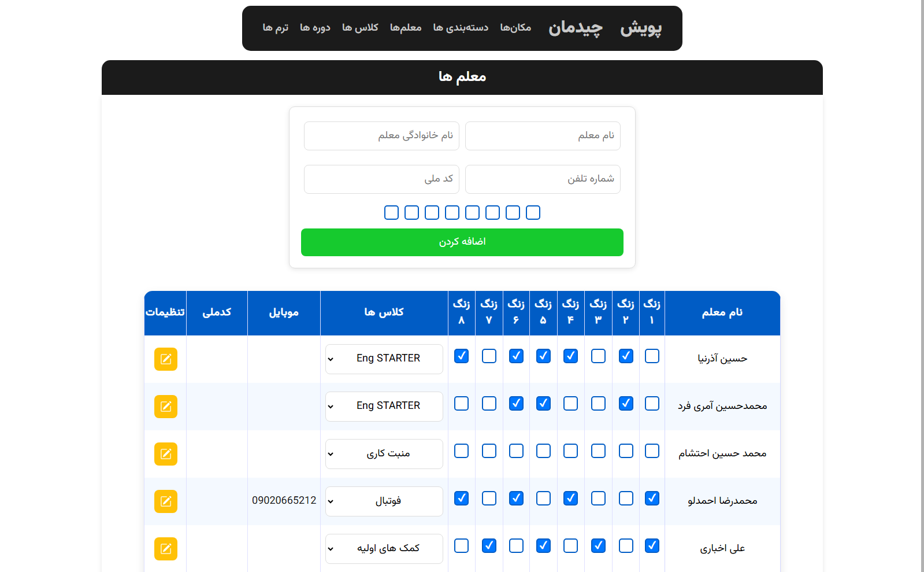The image size is (924, 572).
Task: Expand the منبت کاری class dropdown
Action: point(384,454)
